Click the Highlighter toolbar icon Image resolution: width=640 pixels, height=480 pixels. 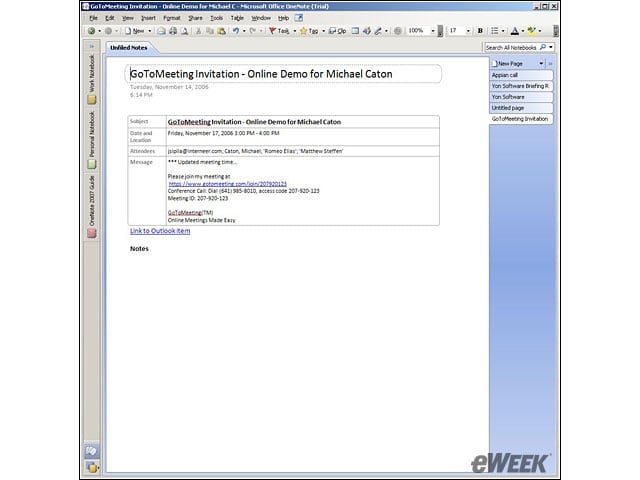531,31
